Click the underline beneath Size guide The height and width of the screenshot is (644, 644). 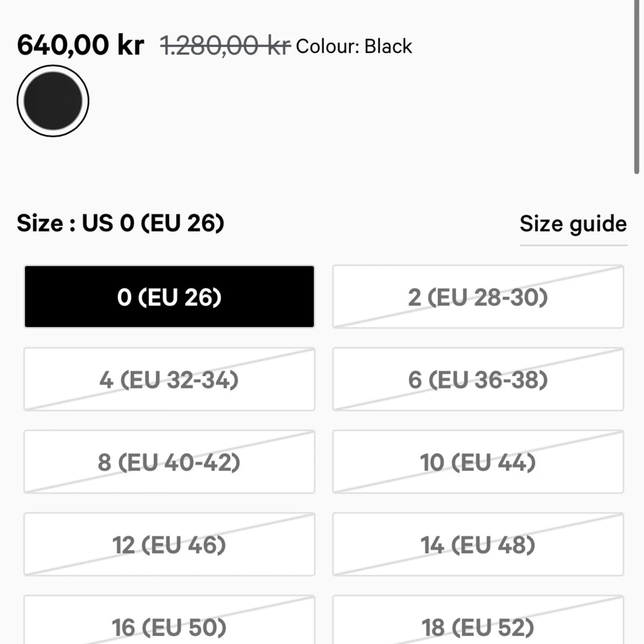[574, 245]
